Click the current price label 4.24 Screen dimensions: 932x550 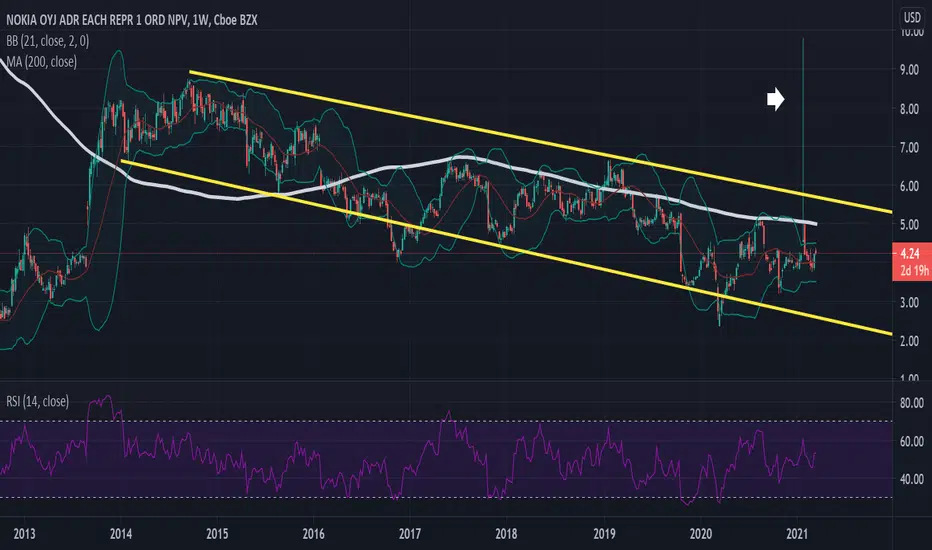click(x=910, y=254)
